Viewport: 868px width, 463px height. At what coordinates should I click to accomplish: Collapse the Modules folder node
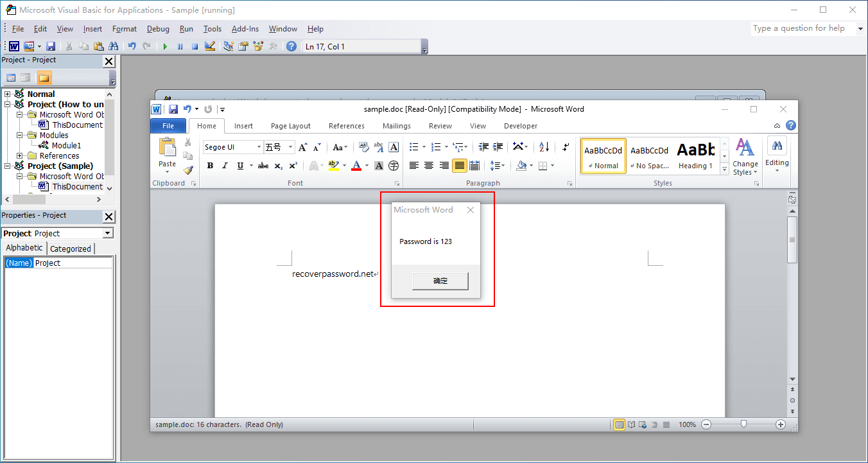point(20,135)
